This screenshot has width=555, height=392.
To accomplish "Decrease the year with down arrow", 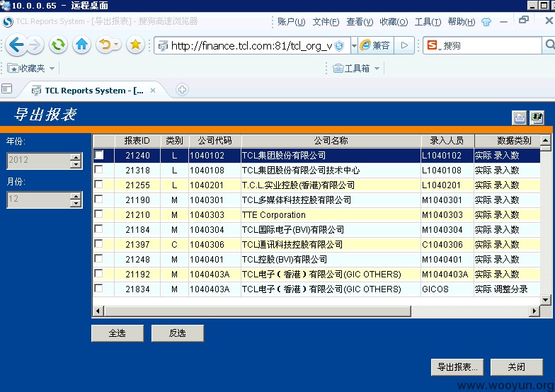I will pos(75,164).
